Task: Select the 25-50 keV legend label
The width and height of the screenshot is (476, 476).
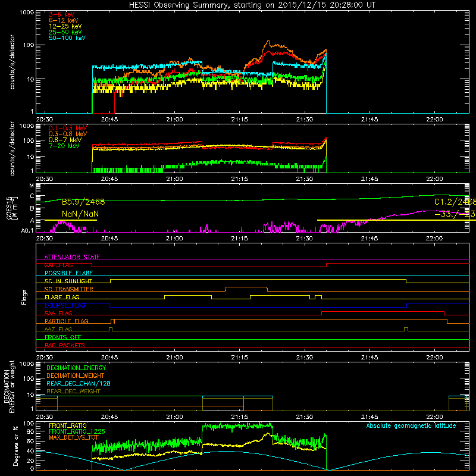Action: click(65, 32)
